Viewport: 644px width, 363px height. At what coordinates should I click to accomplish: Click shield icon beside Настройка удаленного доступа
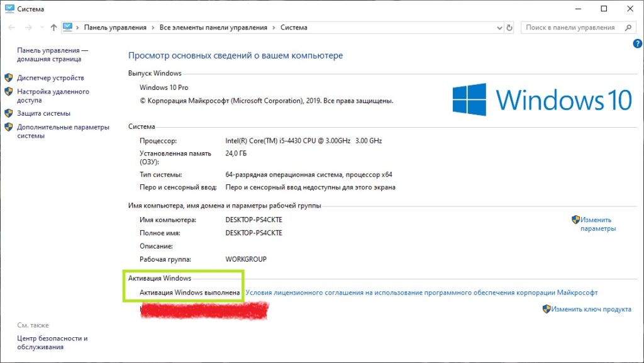click(x=9, y=91)
